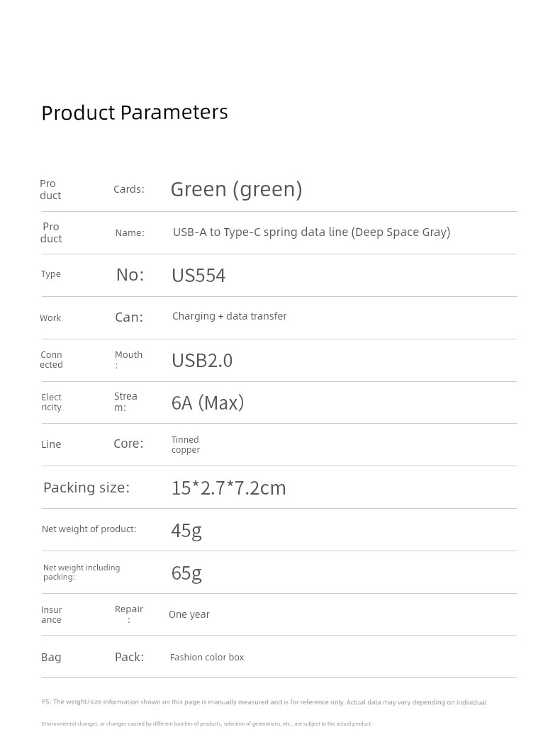
Task: Select the Core: label in Line row
Action: (x=128, y=444)
